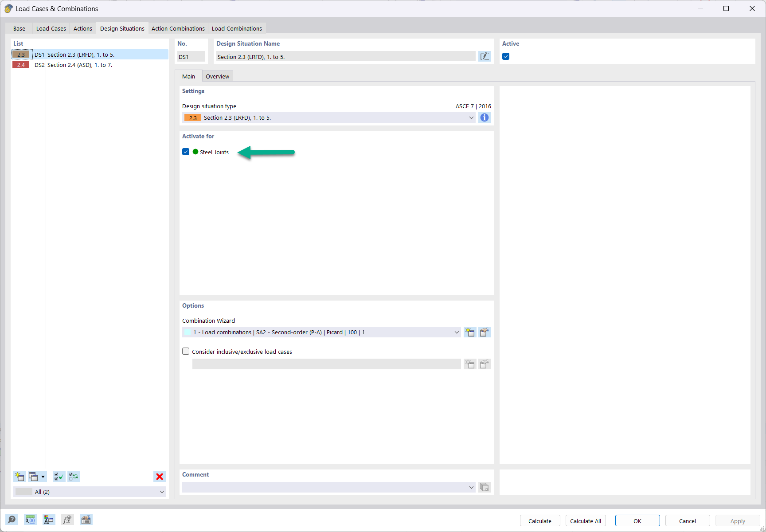Confirm with the OK button

637,520
